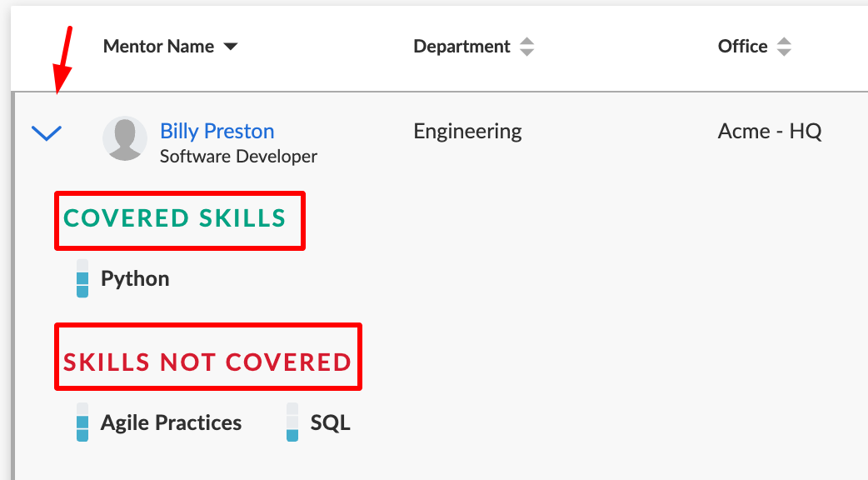Click the Skills Not Covered heading
Screen dimensions: 868x480
(207, 362)
